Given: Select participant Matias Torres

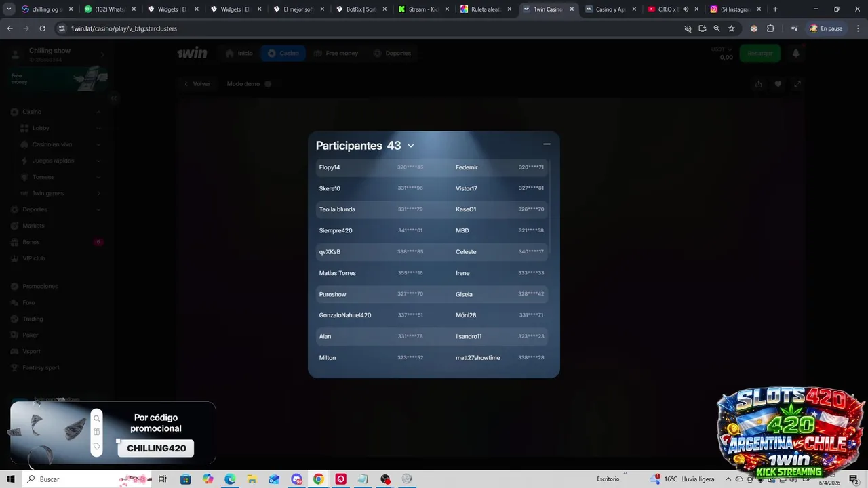Looking at the screenshot, I should tap(338, 273).
